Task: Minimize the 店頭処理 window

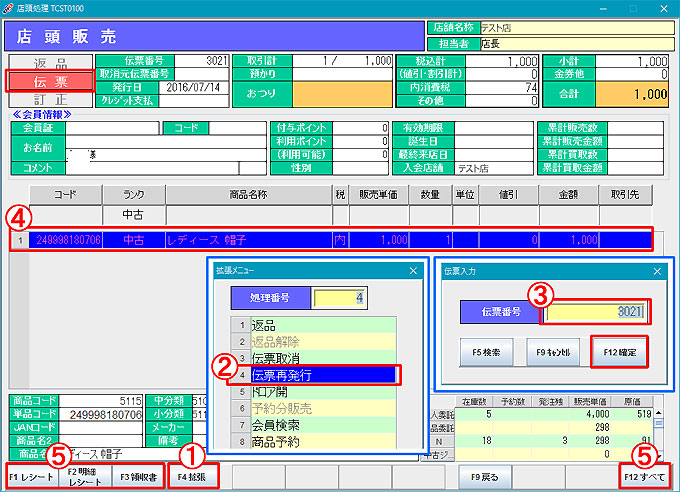Action: (x=603, y=9)
